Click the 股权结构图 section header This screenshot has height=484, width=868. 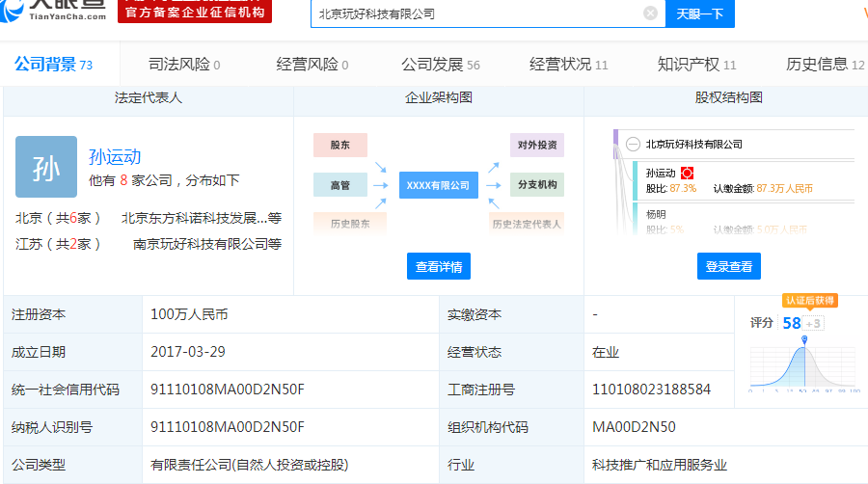point(728,98)
